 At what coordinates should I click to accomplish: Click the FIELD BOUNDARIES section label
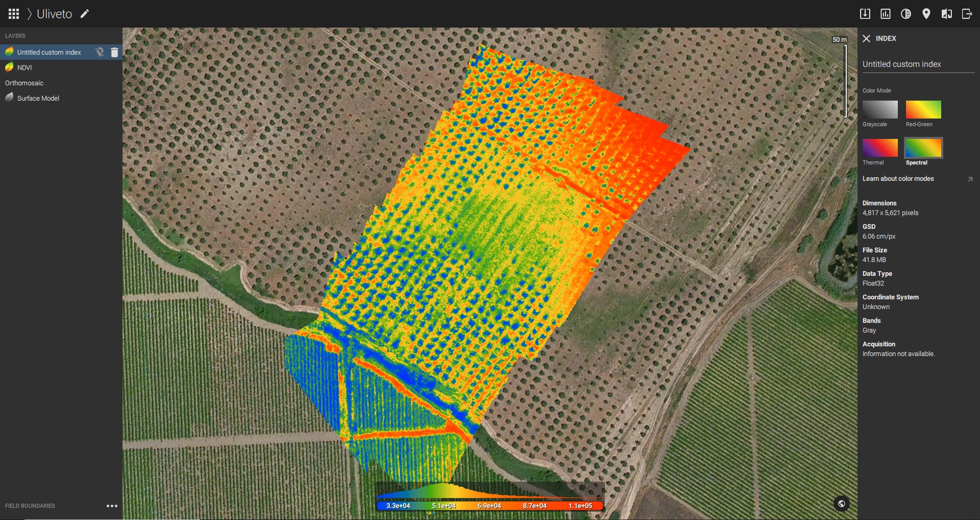30,506
